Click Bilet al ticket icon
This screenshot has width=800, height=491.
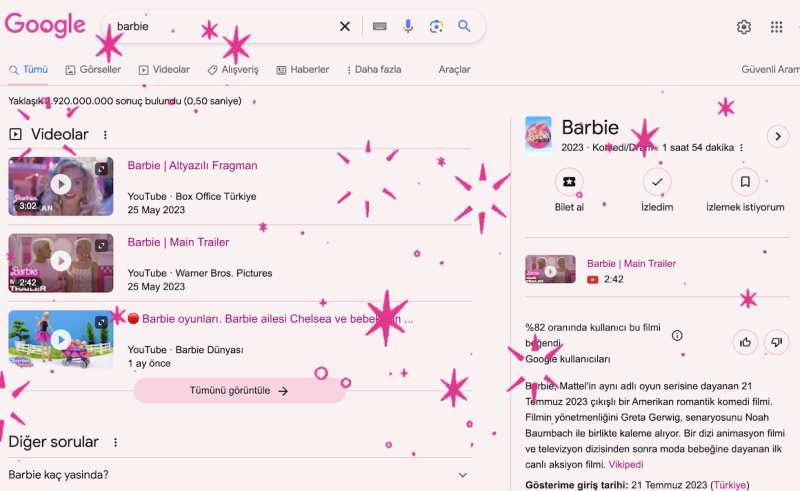point(569,182)
